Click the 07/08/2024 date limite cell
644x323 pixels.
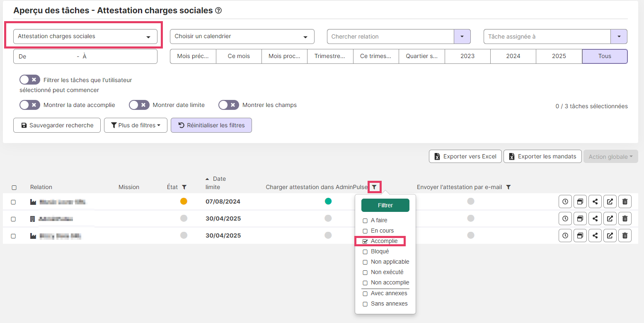(223, 202)
